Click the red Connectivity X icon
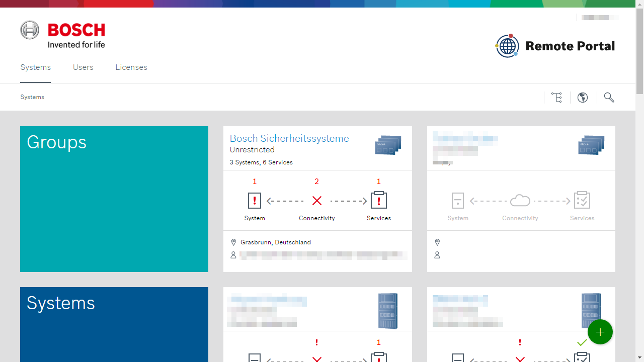Image resolution: width=644 pixels, height=362 pixels. click(317, 201)
